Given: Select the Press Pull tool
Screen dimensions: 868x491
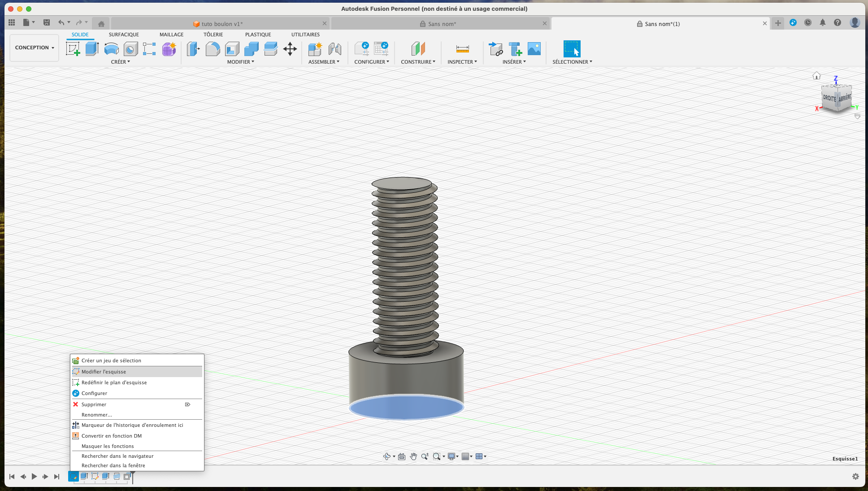Looking at the screenshot, I should pyautogui.click(x=193, y=48).
